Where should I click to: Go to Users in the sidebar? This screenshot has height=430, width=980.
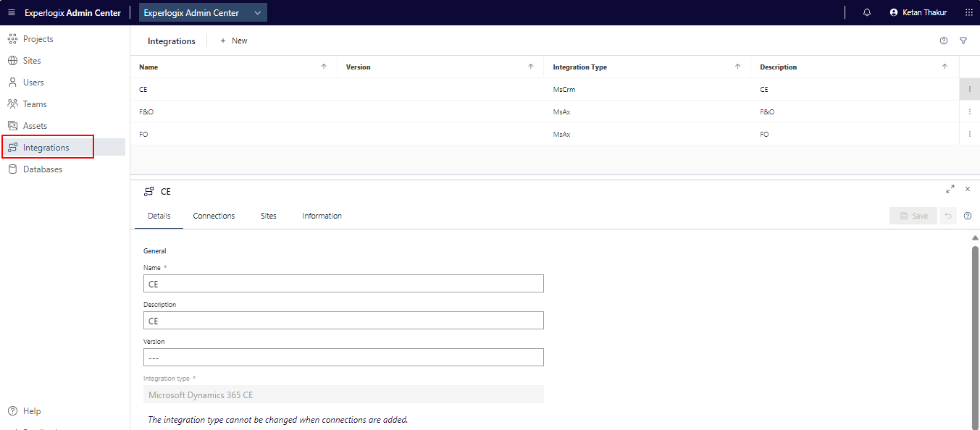25,83
